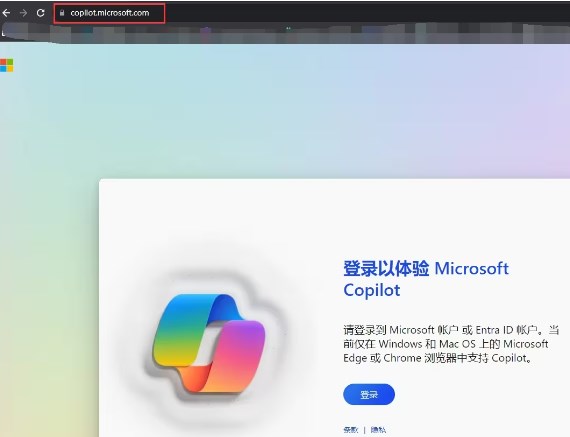The height and width of the screenshot is (437, 570).
Task: Click the Microsoft four-square logo
Action: (7, 65)
